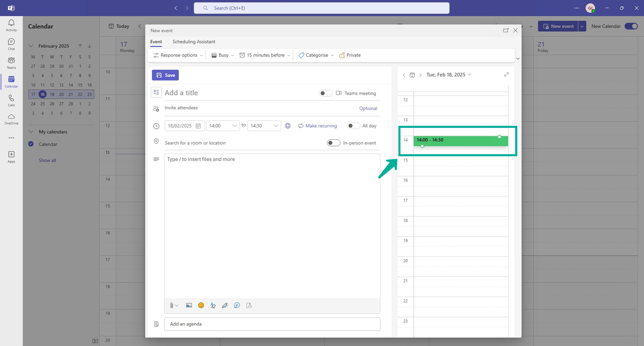
Task: Click the Add an agenda field
Action: tap(272, 324)
